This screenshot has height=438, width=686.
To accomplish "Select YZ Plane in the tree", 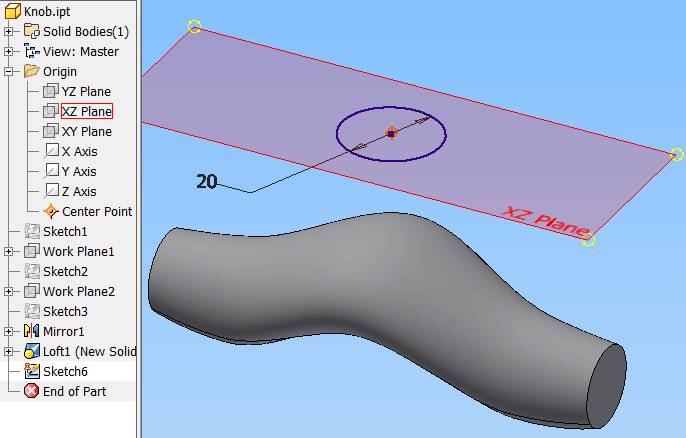I will [86, 91].
